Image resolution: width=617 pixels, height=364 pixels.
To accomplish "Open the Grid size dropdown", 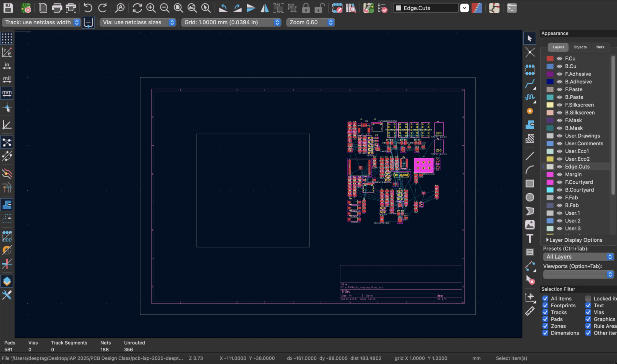I will 277,22.
